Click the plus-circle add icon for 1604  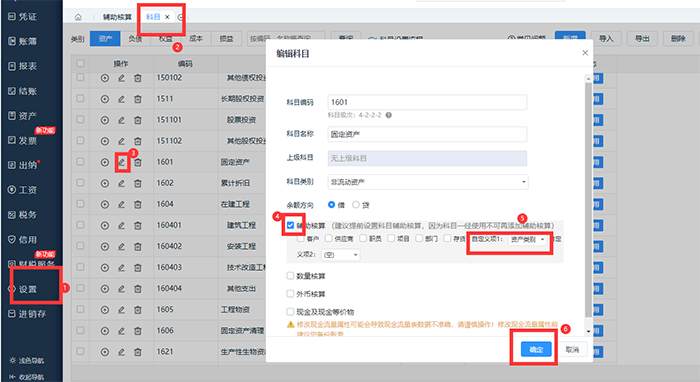click(x=104, y=204)
